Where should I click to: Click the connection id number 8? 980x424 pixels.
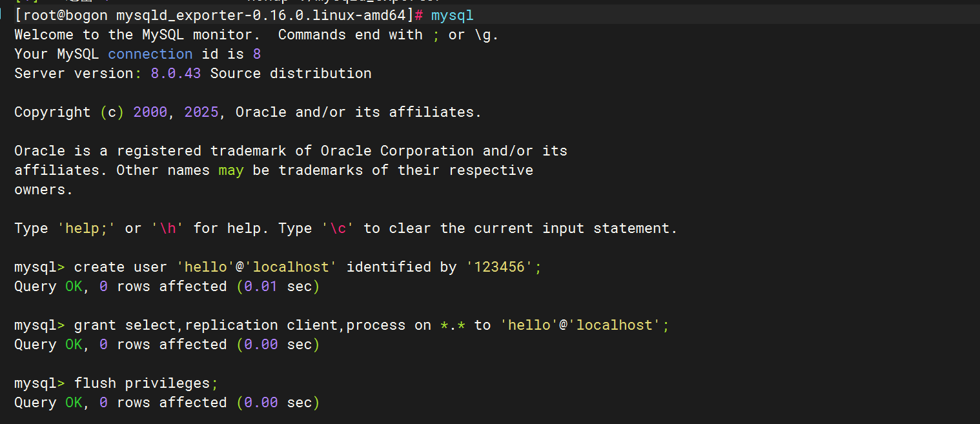256,54
